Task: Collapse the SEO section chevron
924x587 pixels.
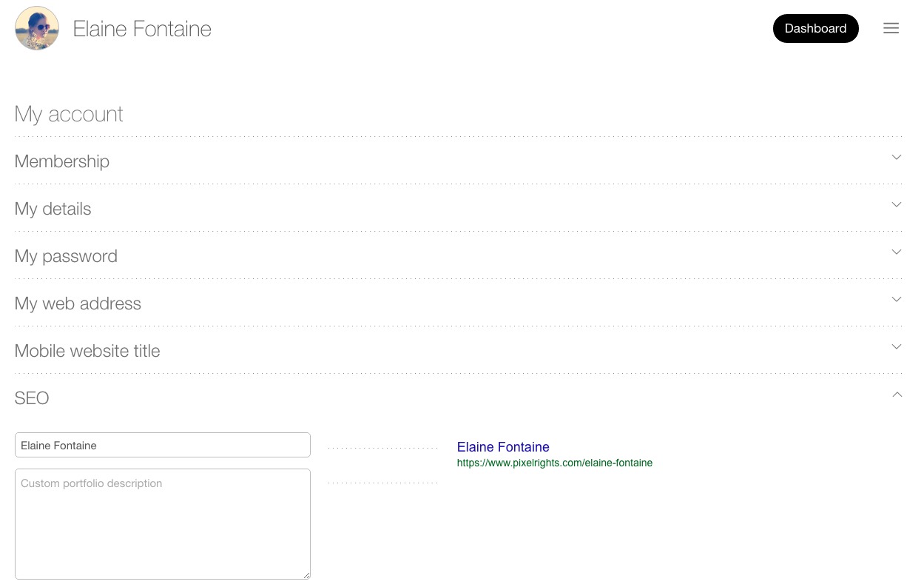Action: coord(897,395)
